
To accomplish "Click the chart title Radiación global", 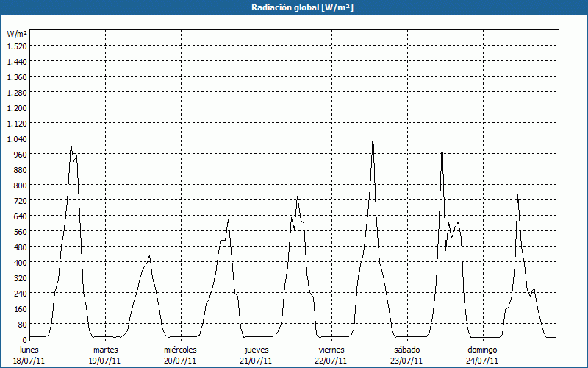I will 294,7.
